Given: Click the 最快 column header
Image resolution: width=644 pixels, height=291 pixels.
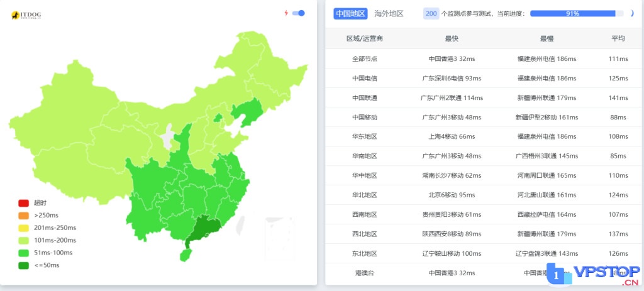Looking at the screenshot, I should [452, 38].
